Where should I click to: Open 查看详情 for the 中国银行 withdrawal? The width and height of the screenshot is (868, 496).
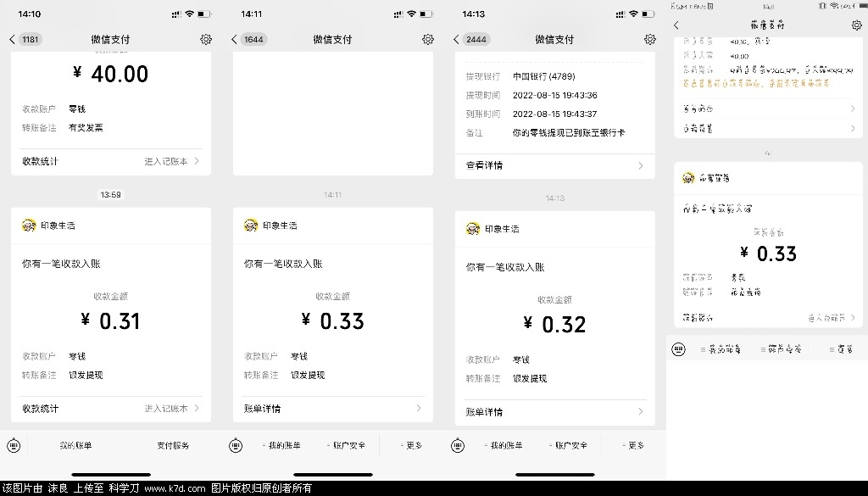pos(554,165)
